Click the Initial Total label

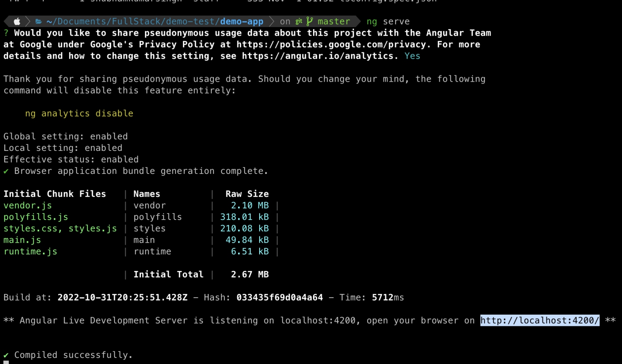tap(168, 275)
